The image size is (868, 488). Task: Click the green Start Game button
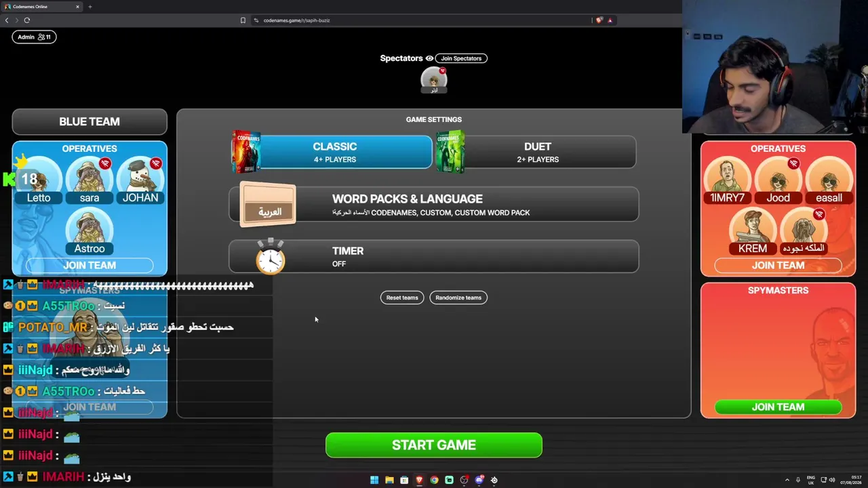click(434, 445)
